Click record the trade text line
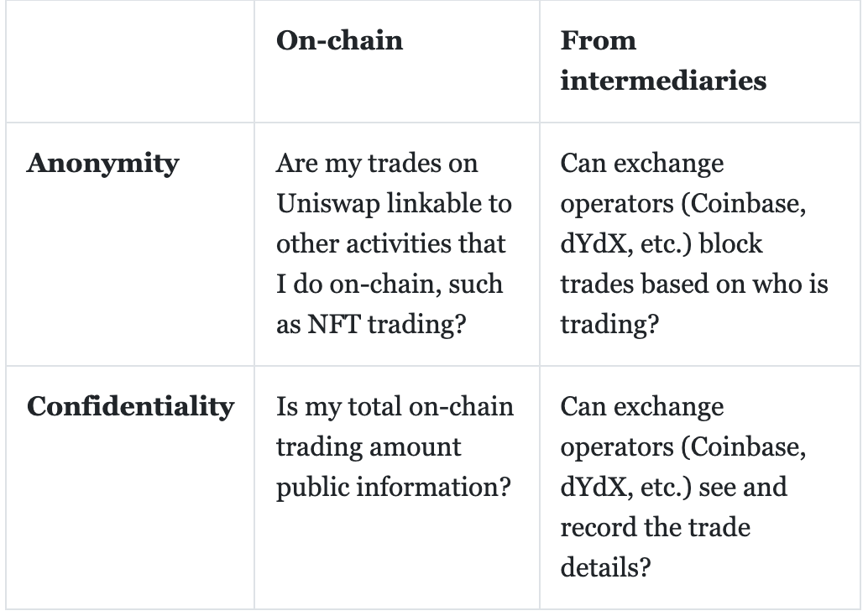Image resolution: width=868 pixels, height=616 pixels. (656, 527)
